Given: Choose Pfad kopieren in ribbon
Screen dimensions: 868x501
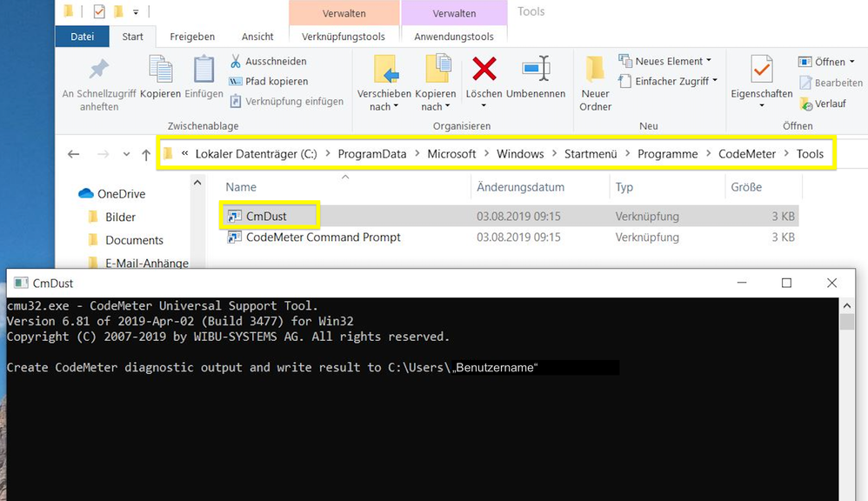Looking at the screenshot, I should pos(269,81).
